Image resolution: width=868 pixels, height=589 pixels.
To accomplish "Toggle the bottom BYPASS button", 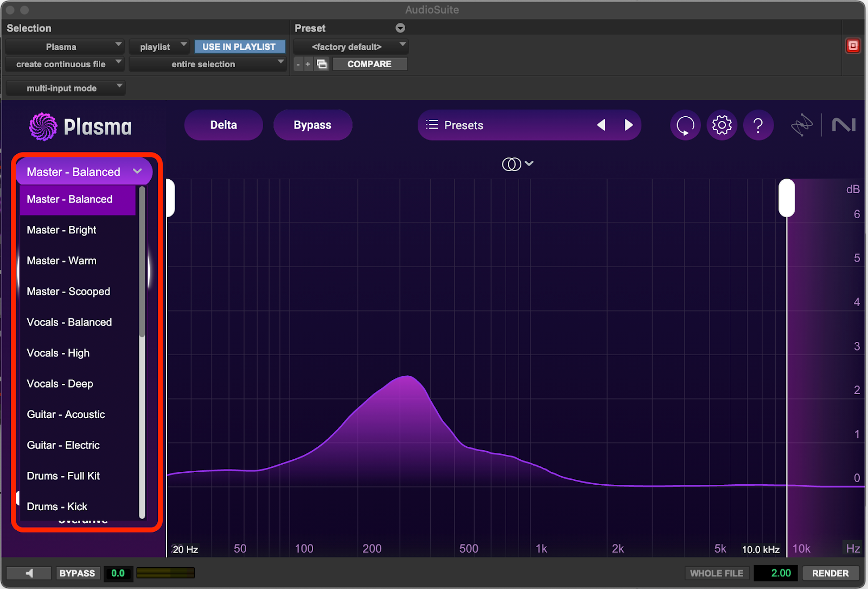I will click(x=77, y=573).
